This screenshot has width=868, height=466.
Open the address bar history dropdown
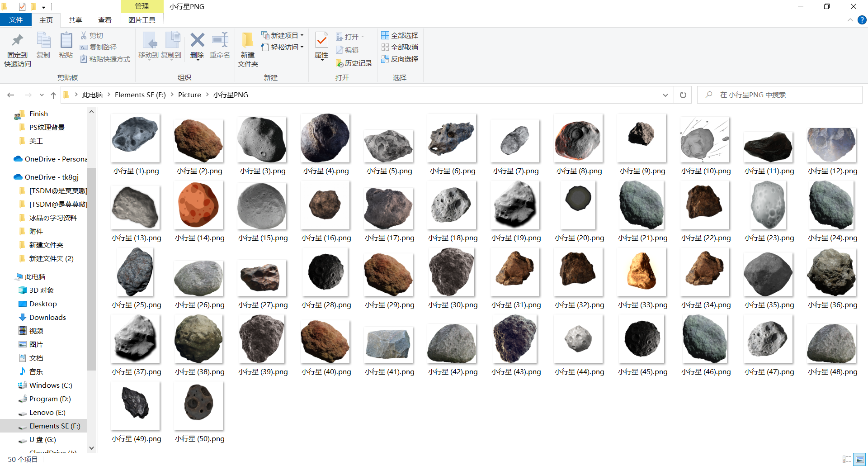click(665, 95)
